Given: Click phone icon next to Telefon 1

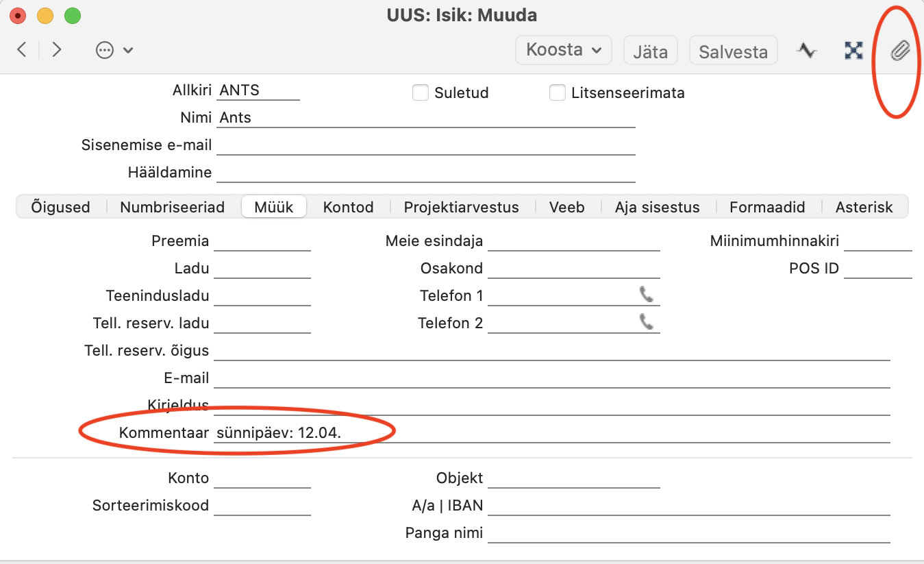Looking at the screenshot, I should (x=647, y=295).
